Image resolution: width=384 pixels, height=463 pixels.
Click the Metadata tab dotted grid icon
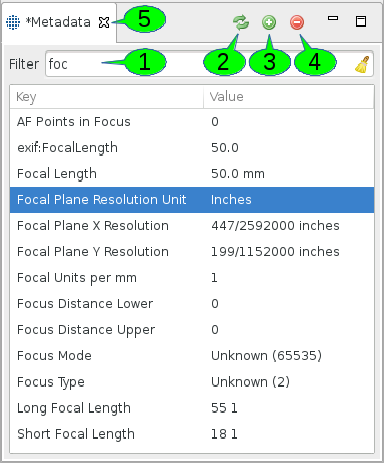pos(13,22)
